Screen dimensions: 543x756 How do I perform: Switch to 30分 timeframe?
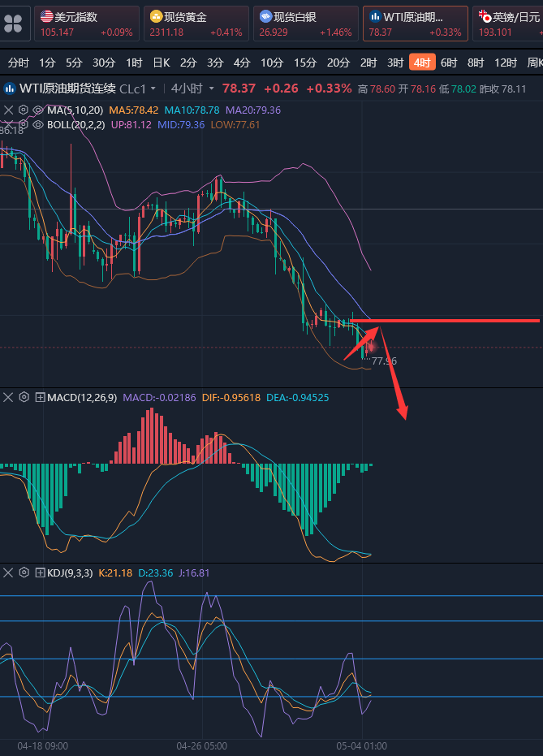[x=104, y=63]
